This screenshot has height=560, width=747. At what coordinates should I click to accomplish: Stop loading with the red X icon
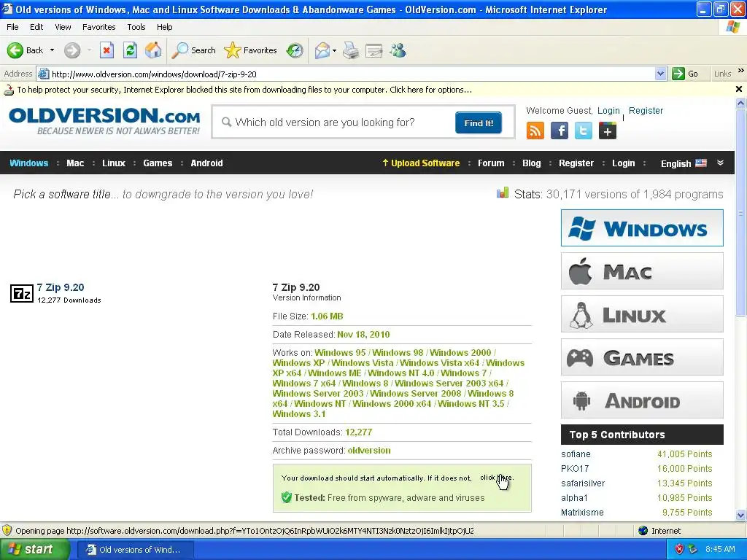[107, 50]
